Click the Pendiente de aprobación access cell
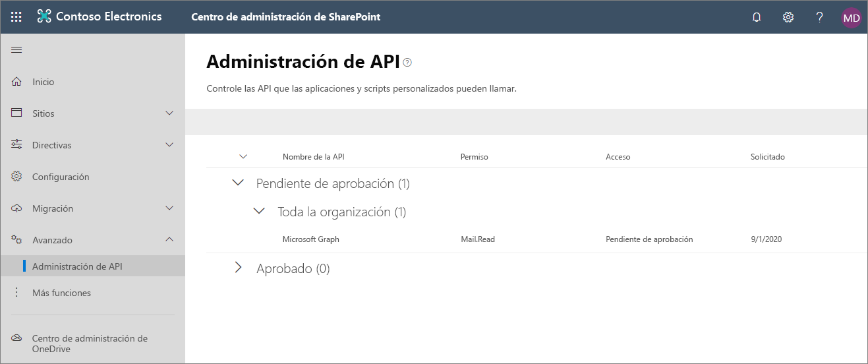 click(649, 239)
